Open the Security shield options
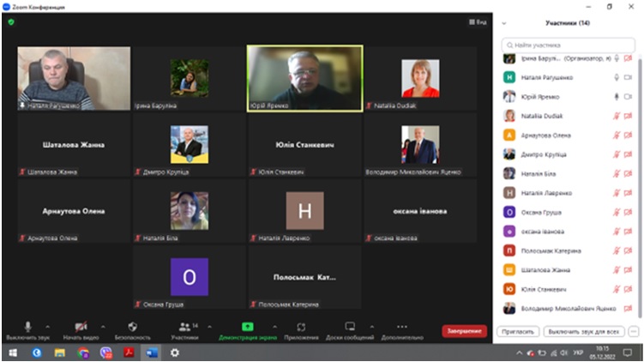The image size is (644, 362). (x=132, y=327)
